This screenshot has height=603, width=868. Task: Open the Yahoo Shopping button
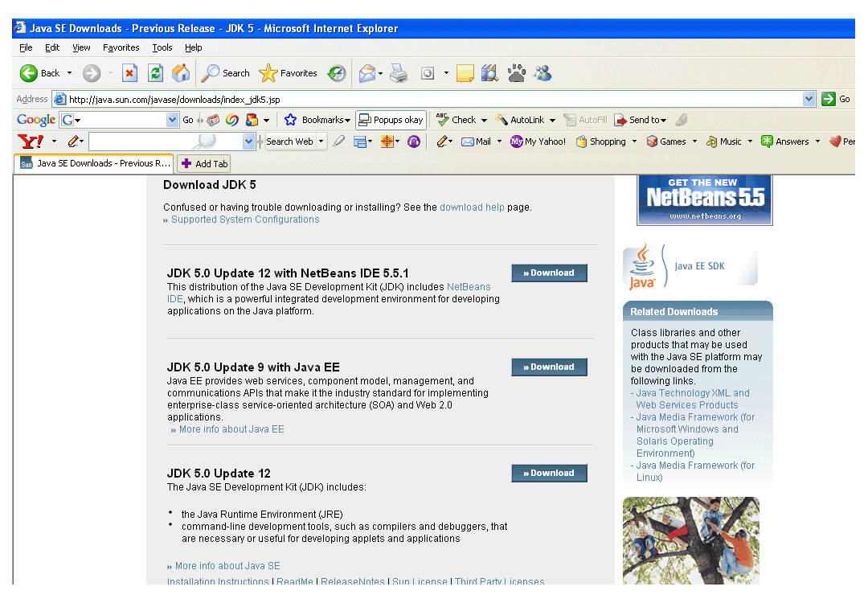tap(601, 142)
